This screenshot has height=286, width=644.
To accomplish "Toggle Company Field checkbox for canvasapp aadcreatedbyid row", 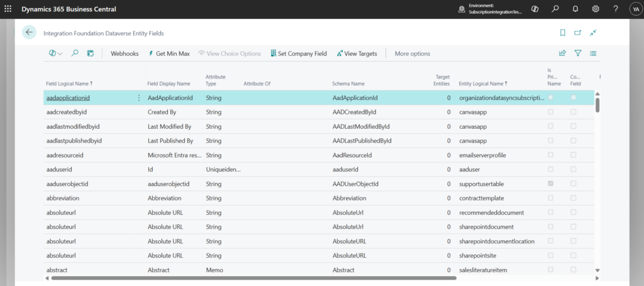I will (x=573, y=112).
